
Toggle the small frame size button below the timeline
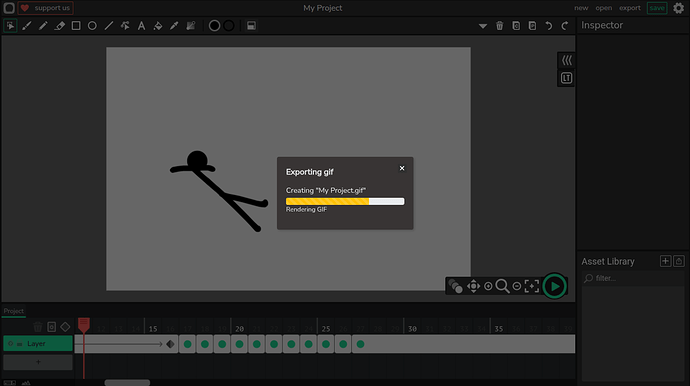(x=9, y=383)
